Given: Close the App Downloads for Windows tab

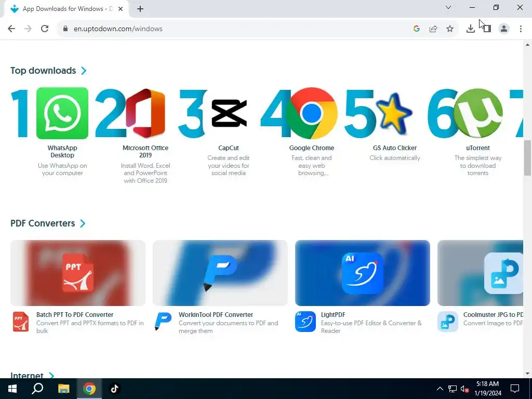Looking at the screenshot, I should point(121,9).
